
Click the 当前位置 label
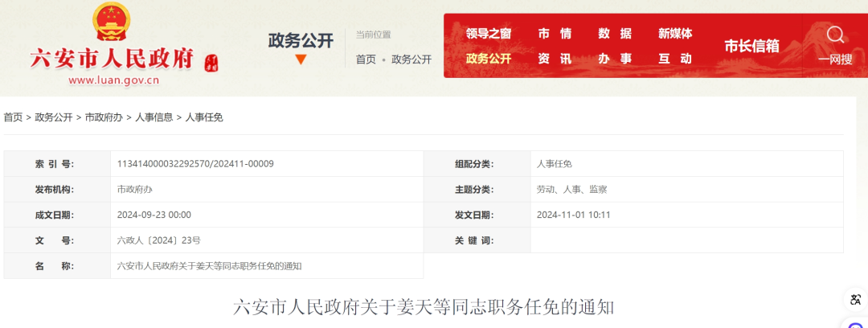[373, 35]
